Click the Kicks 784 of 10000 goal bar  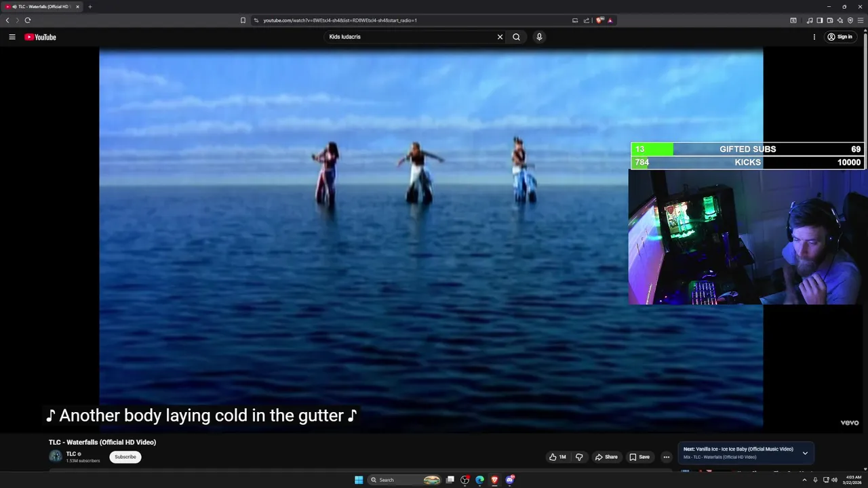[747, 162]
